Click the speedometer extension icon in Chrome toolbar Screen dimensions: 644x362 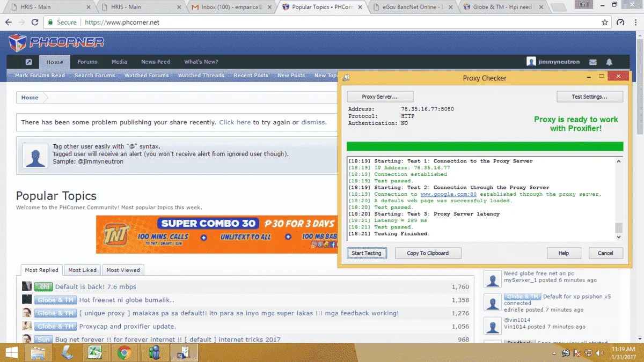(620, 23)
